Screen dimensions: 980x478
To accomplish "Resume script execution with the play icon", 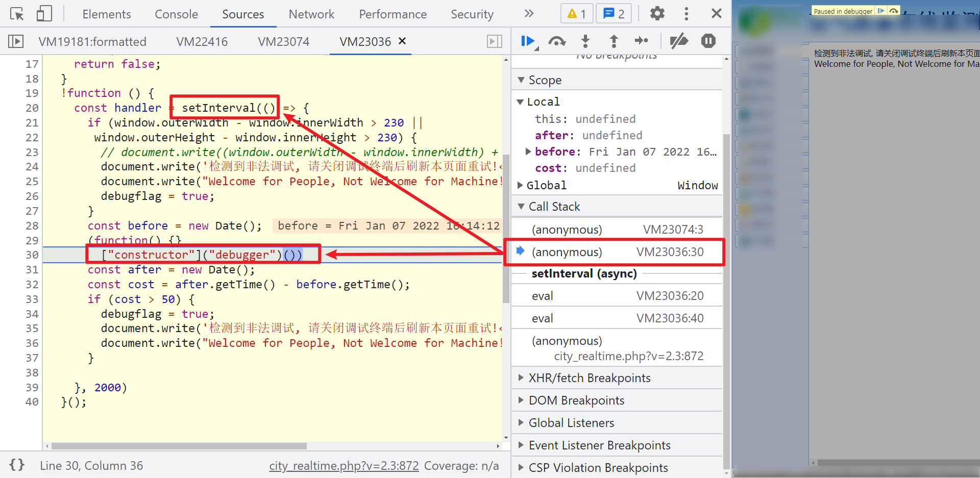I will [x=528, y=41].
